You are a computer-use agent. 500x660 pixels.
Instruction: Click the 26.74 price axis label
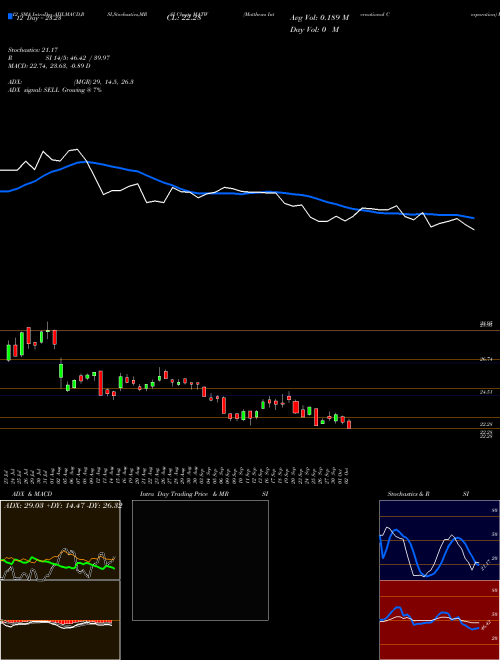[486, 359]
